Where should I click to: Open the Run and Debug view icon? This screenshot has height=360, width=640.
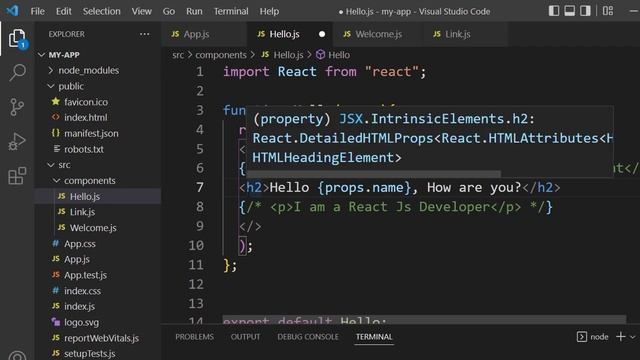pyautogui.click(x=17, y=142)
